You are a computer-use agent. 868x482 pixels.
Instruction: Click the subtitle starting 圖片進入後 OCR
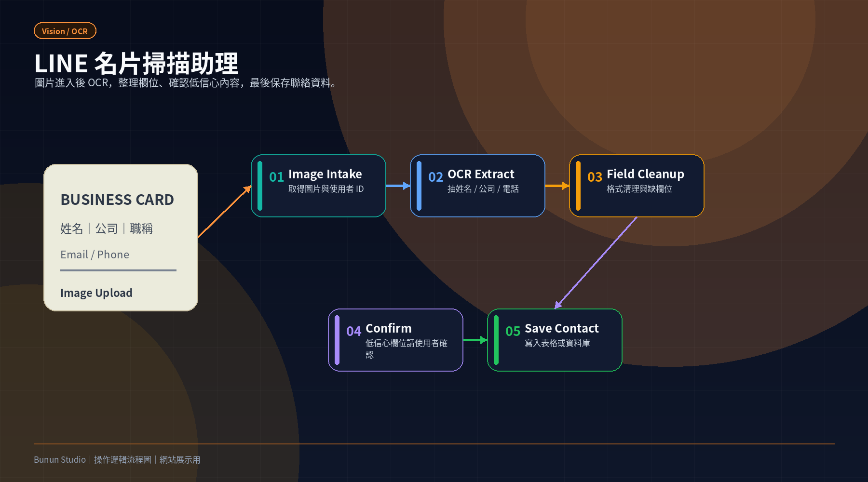coord(185,83)
